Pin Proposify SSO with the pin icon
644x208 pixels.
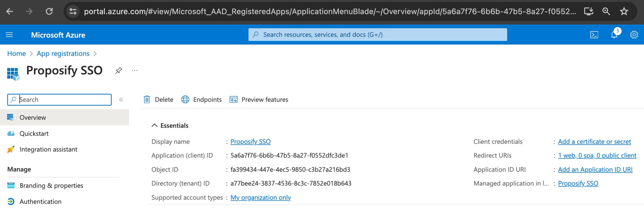pyautogui.click(x=118, y=71)
